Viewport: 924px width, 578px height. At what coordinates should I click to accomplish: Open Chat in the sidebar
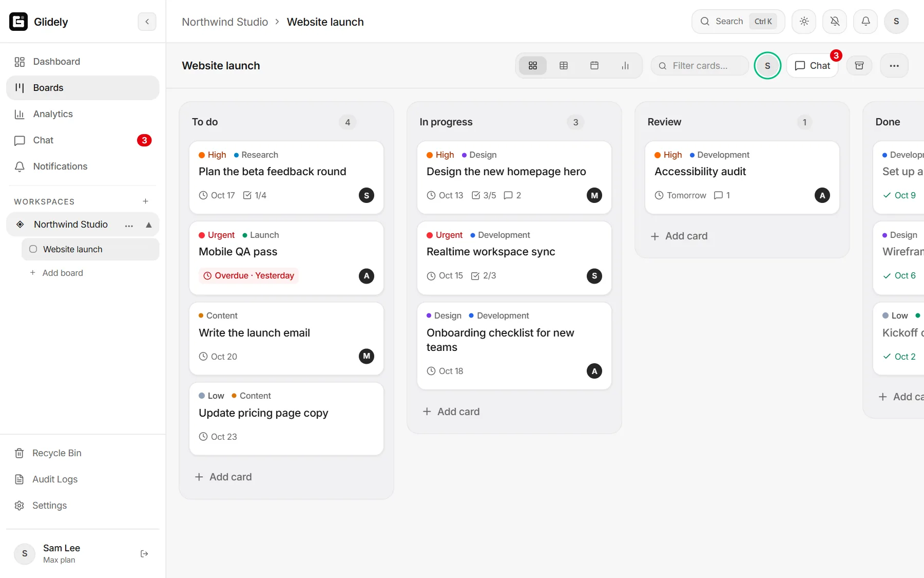point(83,140)
